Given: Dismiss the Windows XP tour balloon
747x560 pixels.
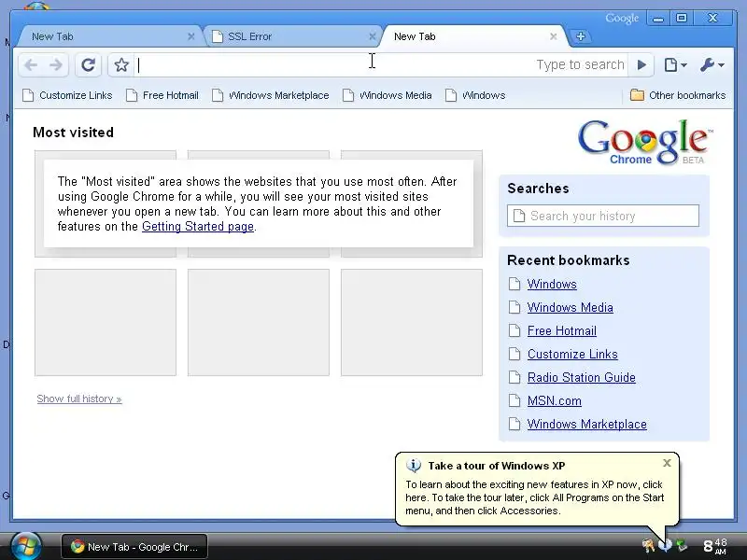Looking at the screenshot, I should pos(667,463).
